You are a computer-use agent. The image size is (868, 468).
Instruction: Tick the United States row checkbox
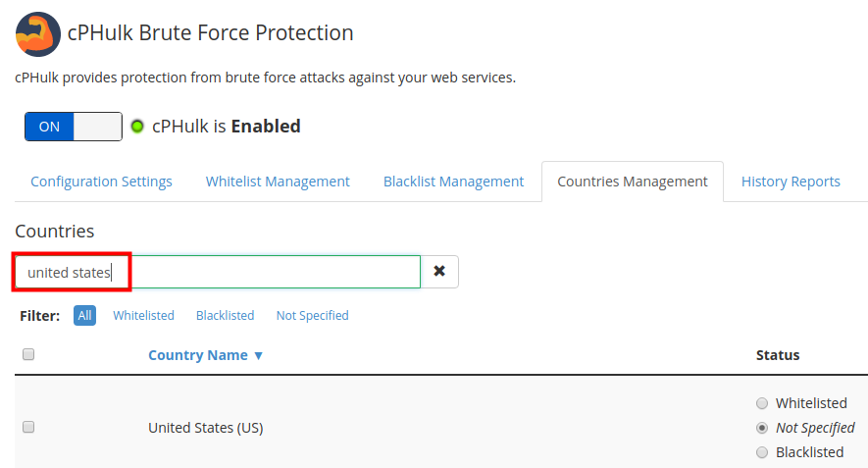(28, 427)
